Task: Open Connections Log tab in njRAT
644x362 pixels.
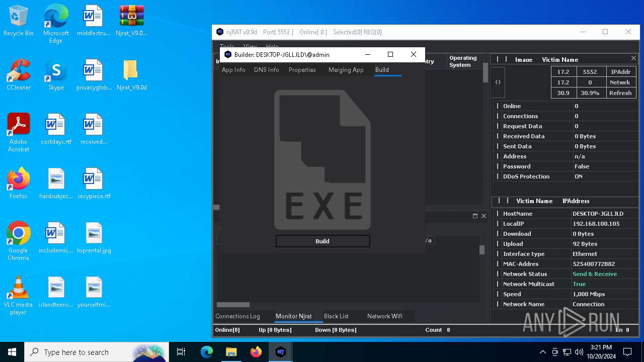Action: point(237,316)
